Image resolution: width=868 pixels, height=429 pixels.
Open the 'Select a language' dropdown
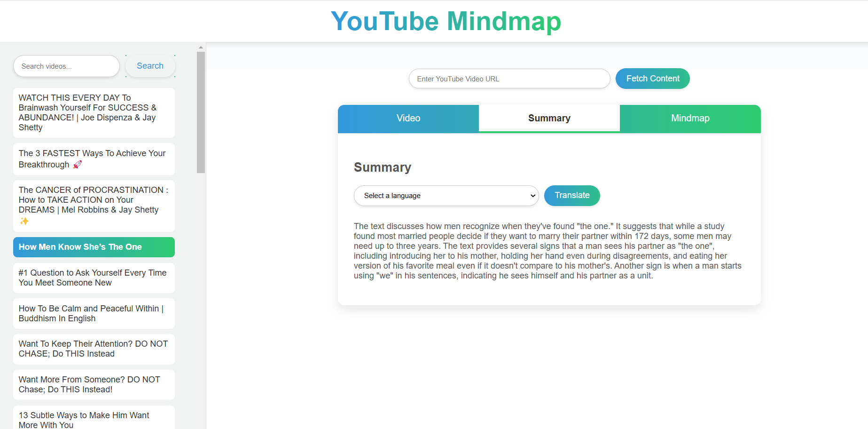coord(446,196)
